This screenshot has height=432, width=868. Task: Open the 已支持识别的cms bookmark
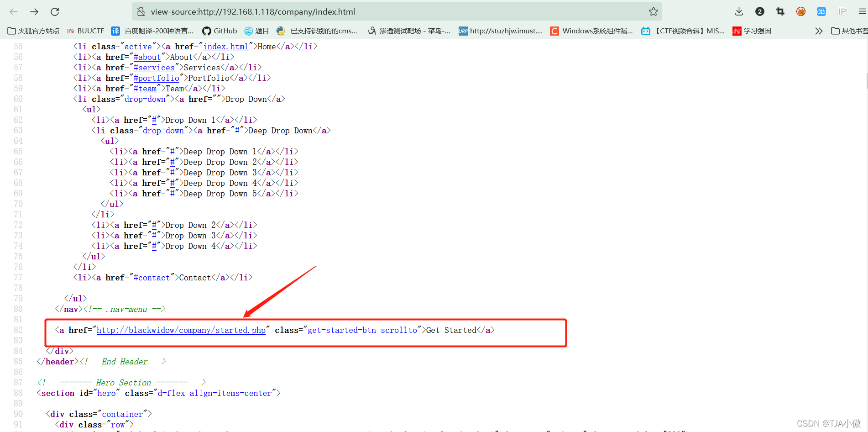click(x=317, y=31)
